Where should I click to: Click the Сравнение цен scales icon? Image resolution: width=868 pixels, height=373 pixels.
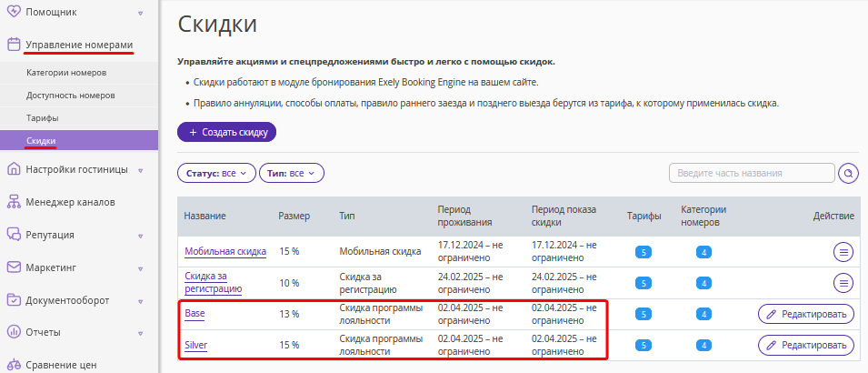click(14, 365)
